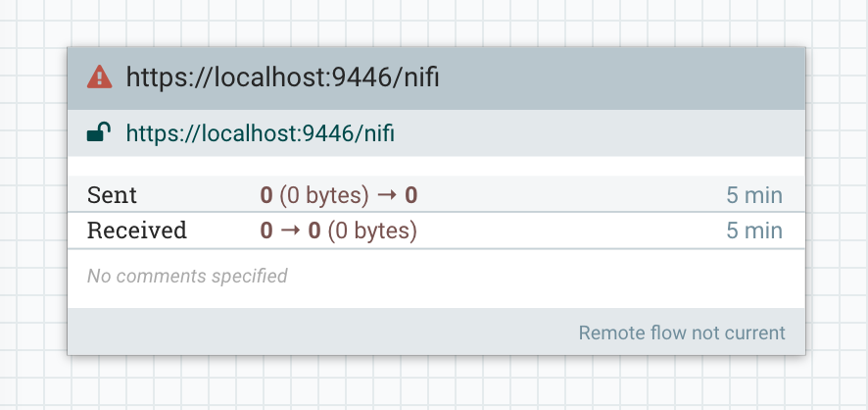Viewport: 868px width, 410px height.
Task: Click empty header area right of the title
Action: pos(620,78)
